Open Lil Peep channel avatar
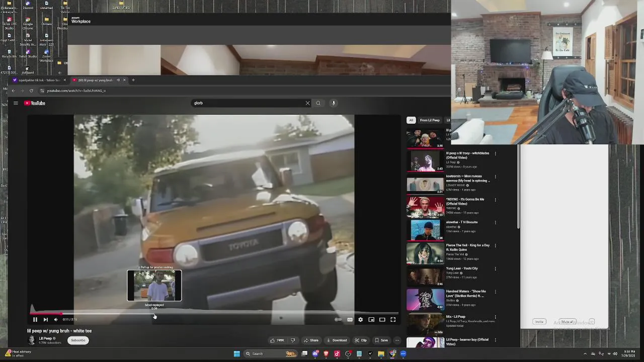 (x=32, y=340)
